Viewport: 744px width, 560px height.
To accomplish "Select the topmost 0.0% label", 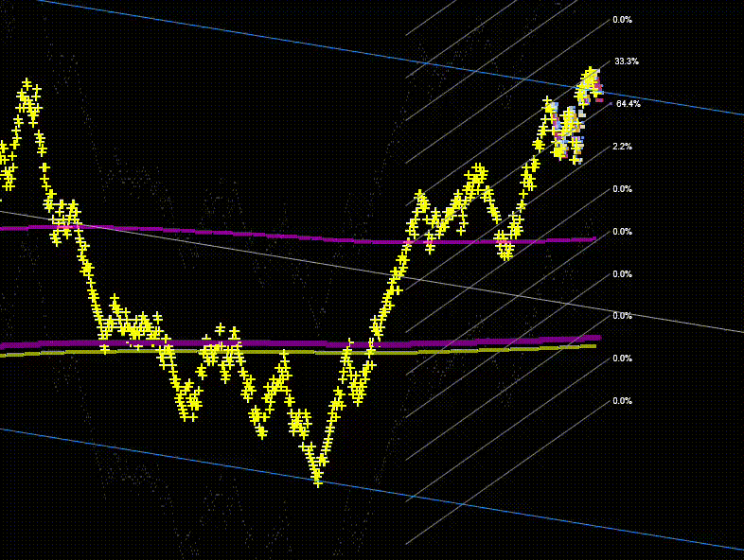I will (x=622, y=20).
